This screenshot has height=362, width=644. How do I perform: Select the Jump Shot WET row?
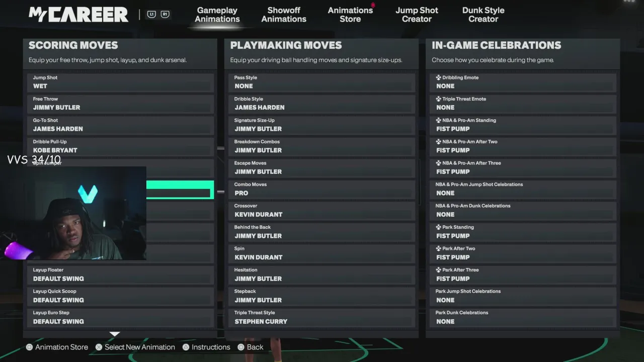pyautogui.click(x=121, y=82)
